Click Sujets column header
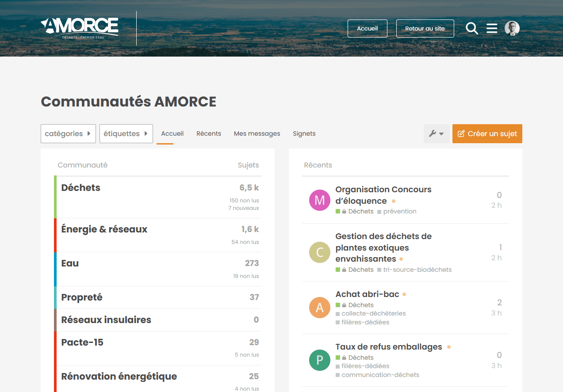 [248, 165]
